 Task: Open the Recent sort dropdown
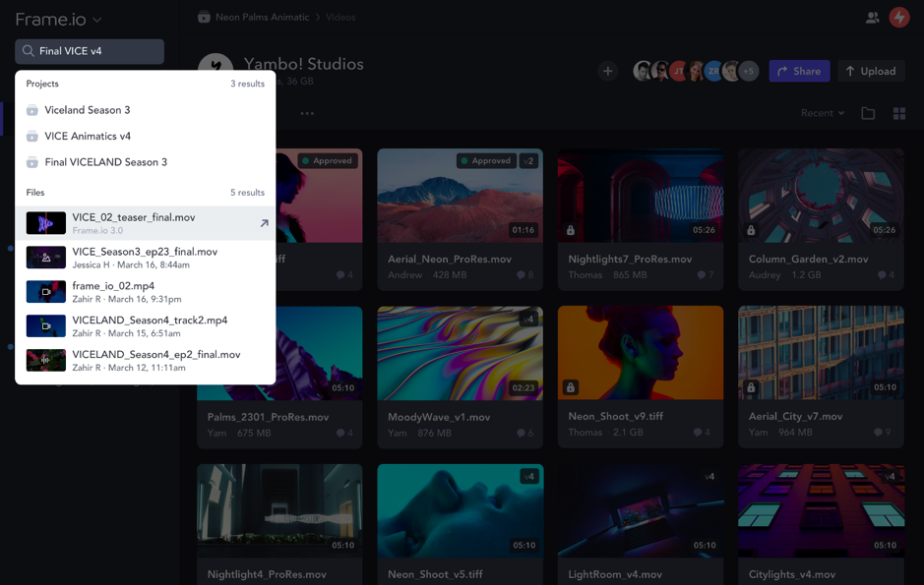[822, 113]
